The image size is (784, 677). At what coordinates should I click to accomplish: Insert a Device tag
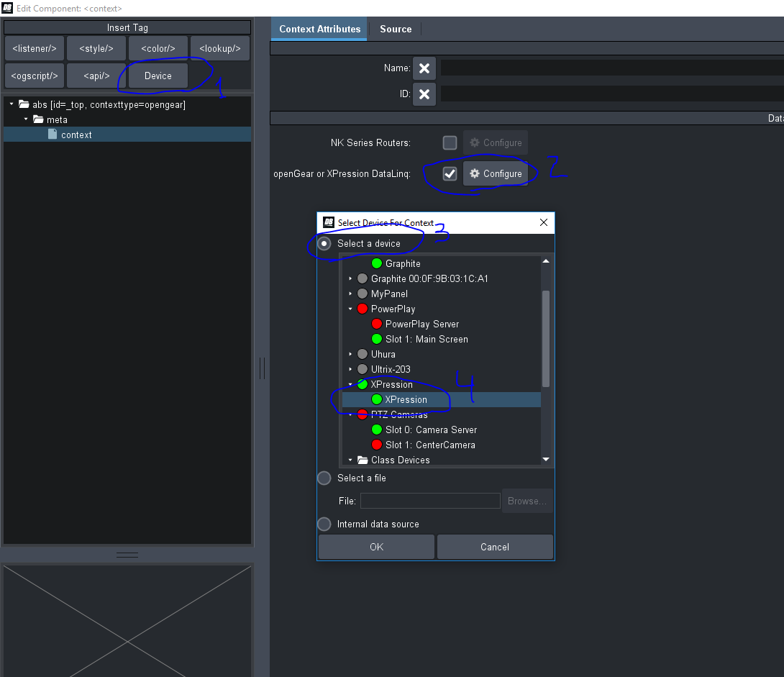(158, 76)
